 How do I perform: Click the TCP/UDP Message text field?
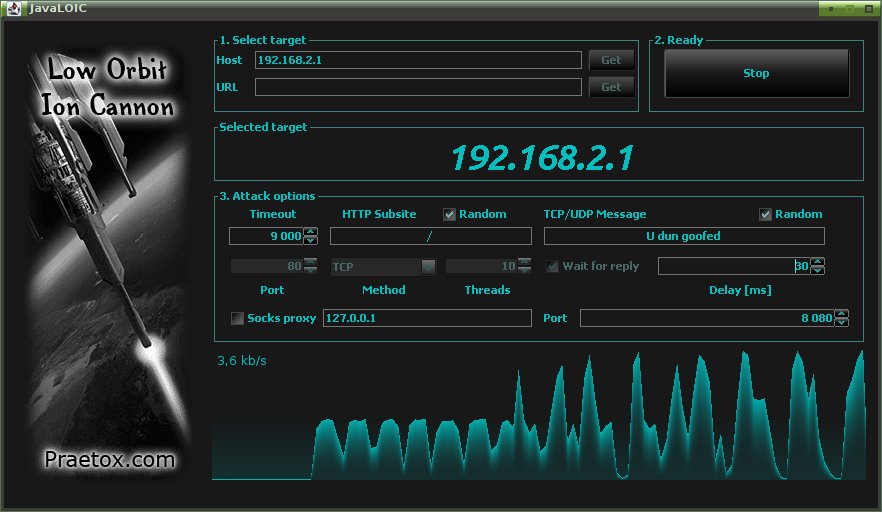684,236
